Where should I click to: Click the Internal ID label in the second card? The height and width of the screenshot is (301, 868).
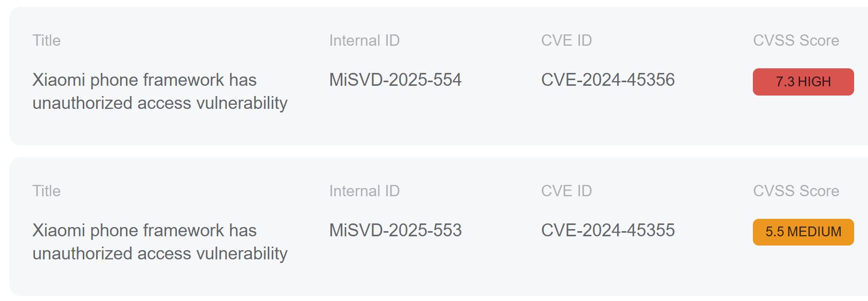click(x=364, y=191)
